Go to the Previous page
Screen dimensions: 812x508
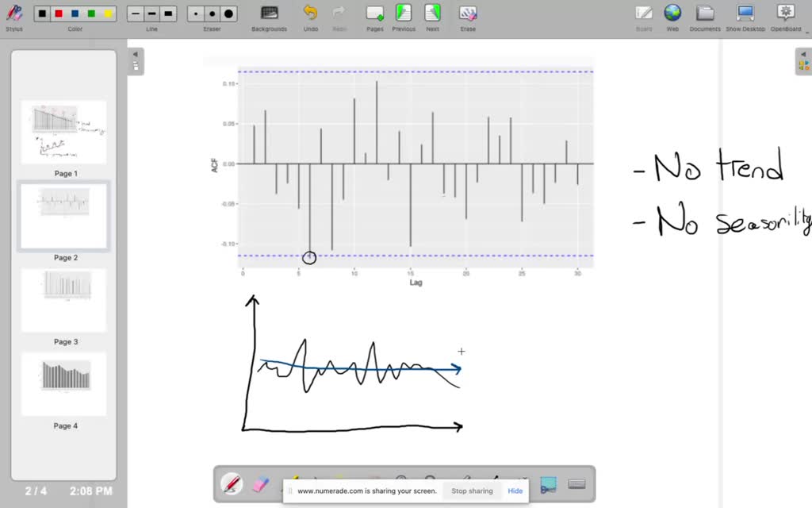[404, 13]
